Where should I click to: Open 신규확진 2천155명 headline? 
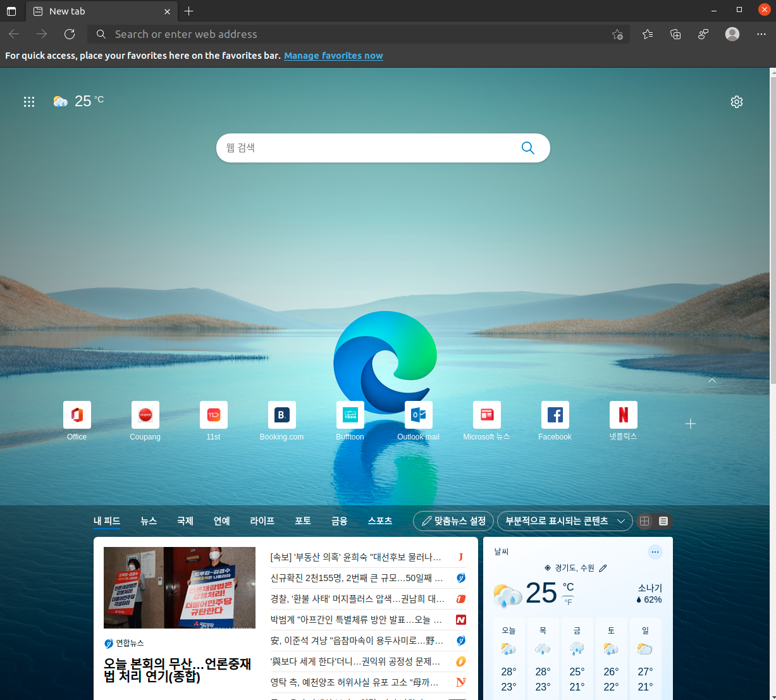point(357,578)
